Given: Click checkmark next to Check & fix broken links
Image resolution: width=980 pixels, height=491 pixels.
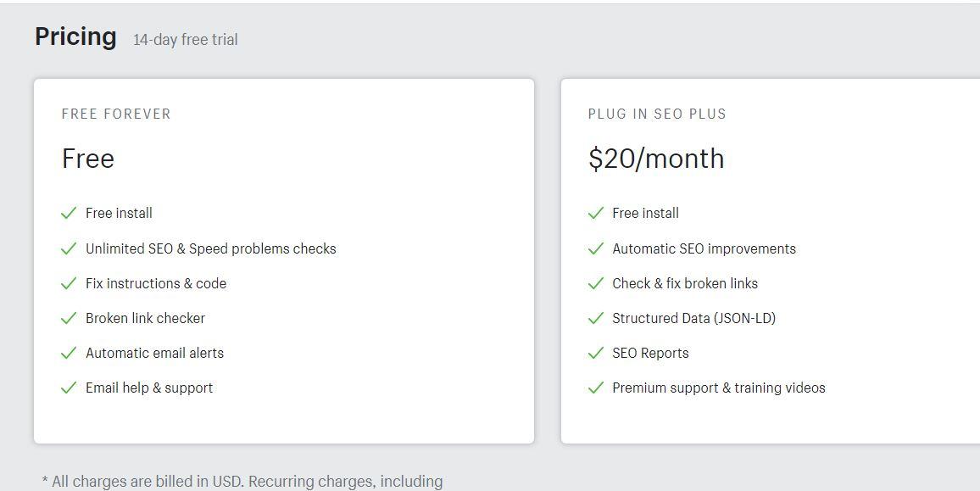Looking at the screenshot, I should (596, 283).
